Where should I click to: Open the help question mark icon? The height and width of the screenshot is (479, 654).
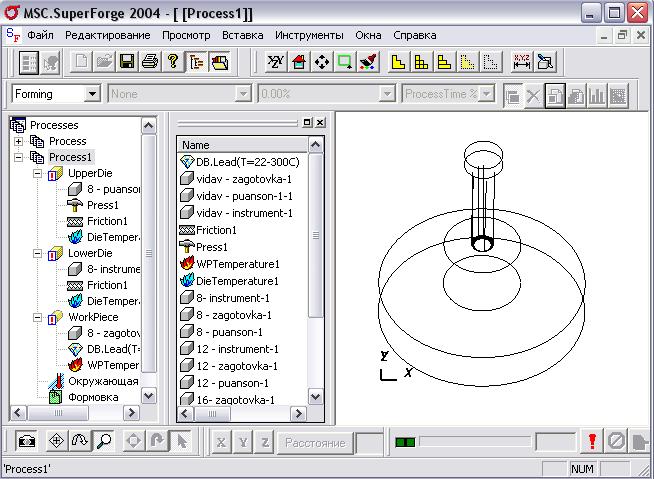tap(173, 62)
